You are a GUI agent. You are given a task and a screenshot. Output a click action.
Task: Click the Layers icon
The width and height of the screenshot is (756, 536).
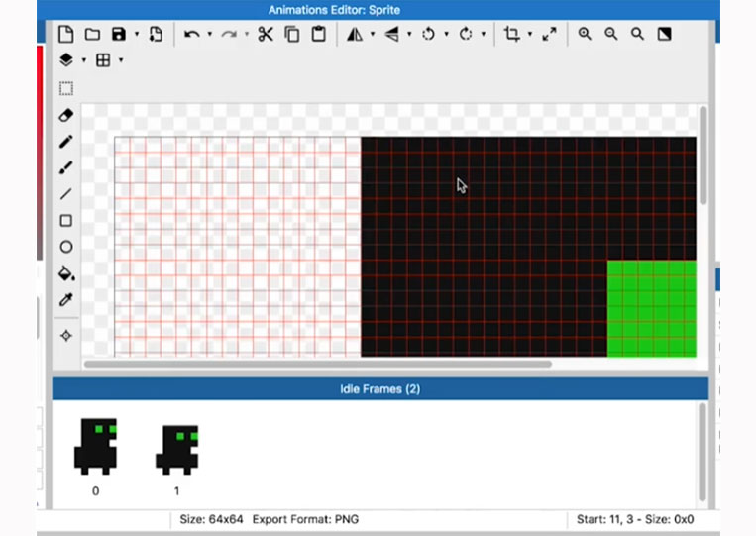66,60
